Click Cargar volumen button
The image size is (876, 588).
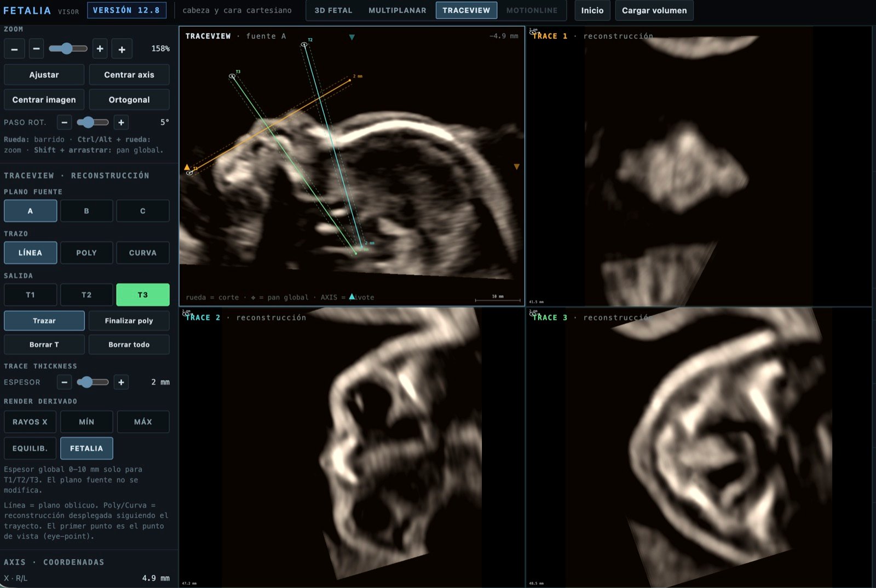coord(654,10)
